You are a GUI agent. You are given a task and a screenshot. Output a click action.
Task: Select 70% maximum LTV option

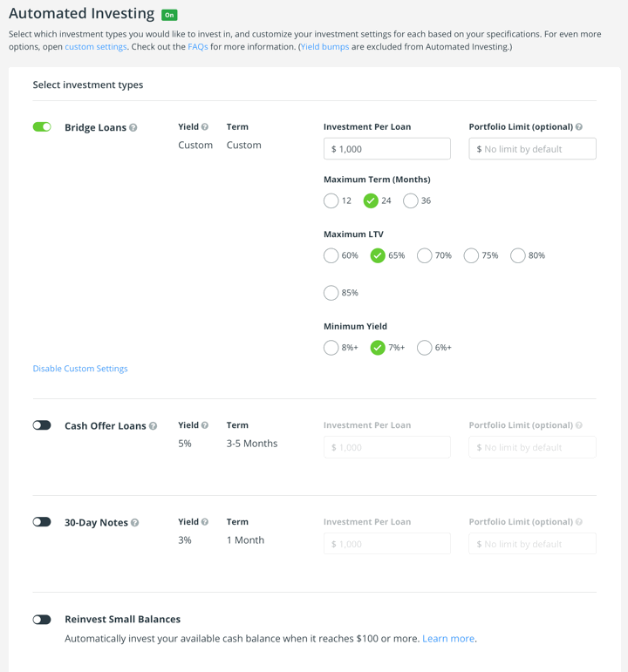[425, 255]
